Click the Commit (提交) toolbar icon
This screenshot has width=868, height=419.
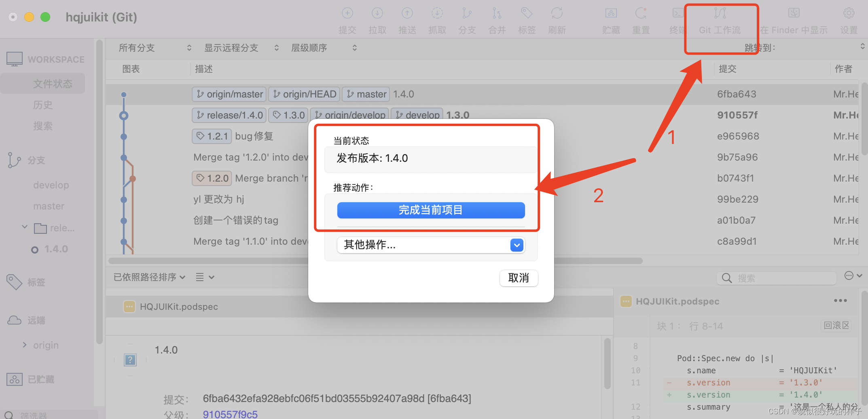point(347,14)
